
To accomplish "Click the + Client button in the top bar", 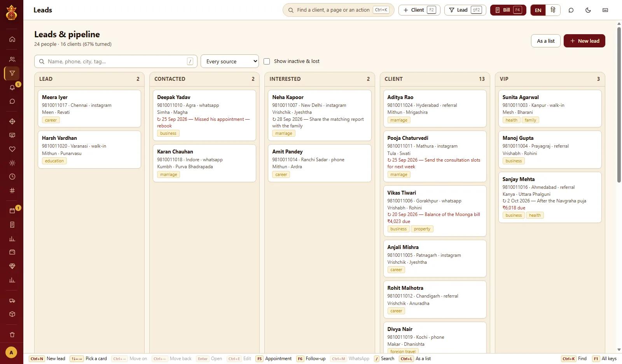I will tap(419, 10).
